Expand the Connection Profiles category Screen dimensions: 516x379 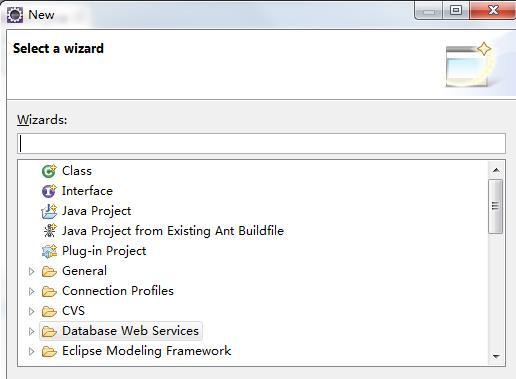(x=31, y=291)
